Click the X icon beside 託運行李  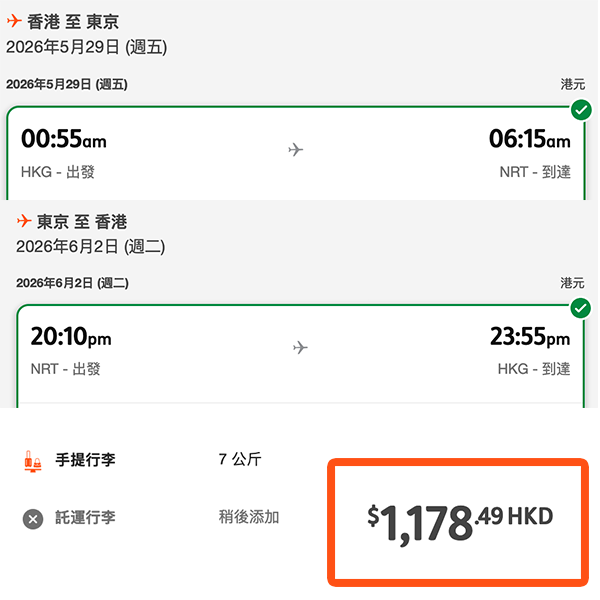pos(33,518)
